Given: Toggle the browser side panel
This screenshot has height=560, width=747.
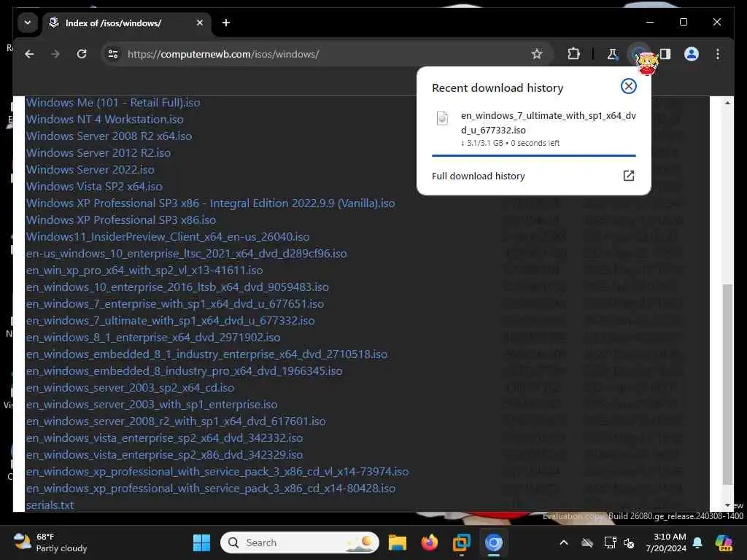Looking at the screenshot, I should tap(665, 54).
